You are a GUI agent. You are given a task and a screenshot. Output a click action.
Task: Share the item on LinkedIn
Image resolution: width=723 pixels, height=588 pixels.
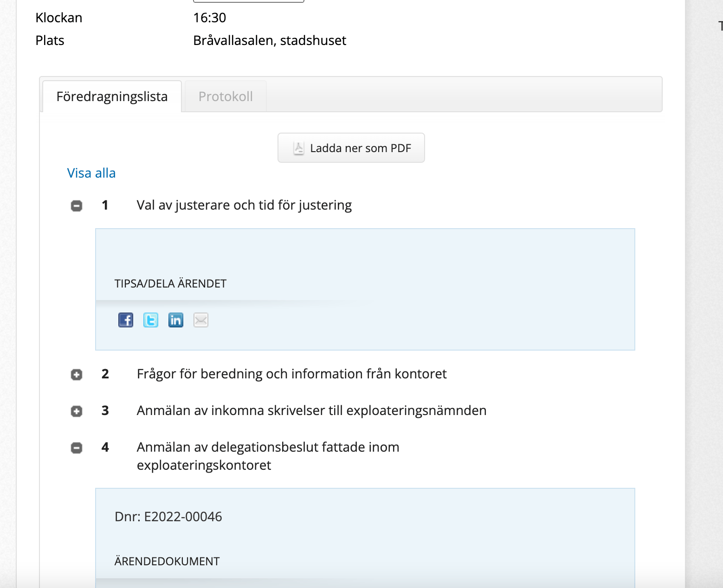tap(176, 320)
